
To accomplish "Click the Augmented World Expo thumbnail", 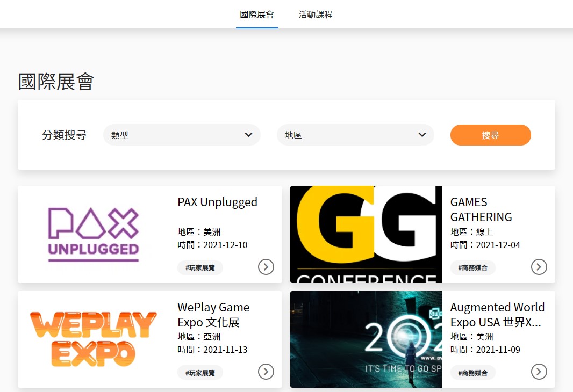I will click(x=366, y=339).
